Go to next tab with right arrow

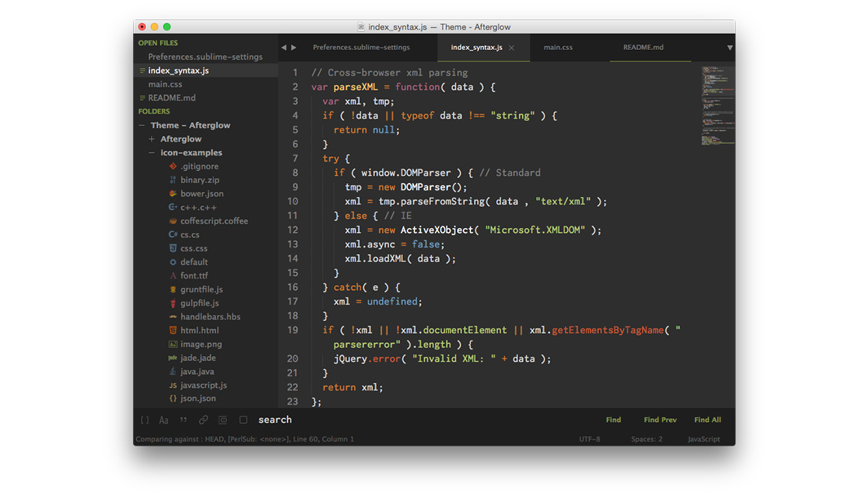[x=294, y=48]
